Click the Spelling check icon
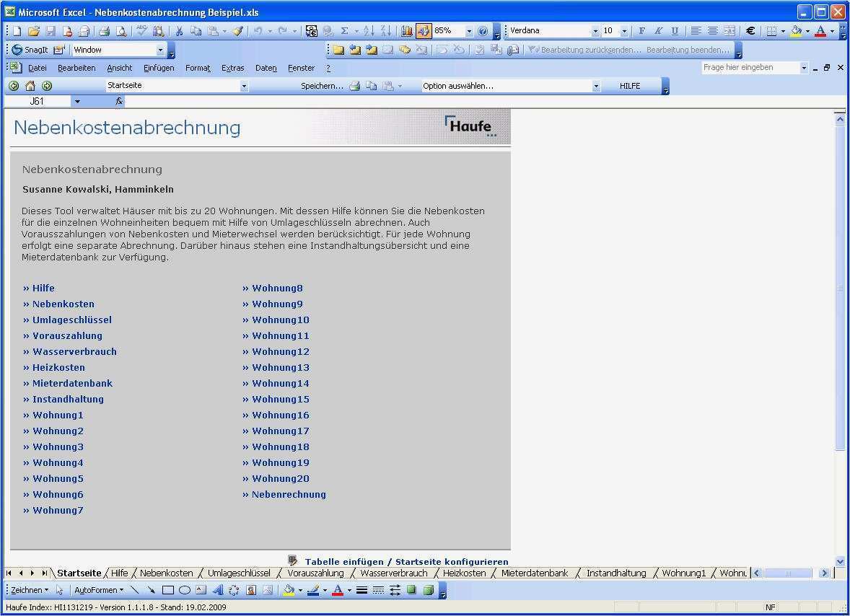The image size is (850, 616). pyautogui.click(x=141, y=30)
